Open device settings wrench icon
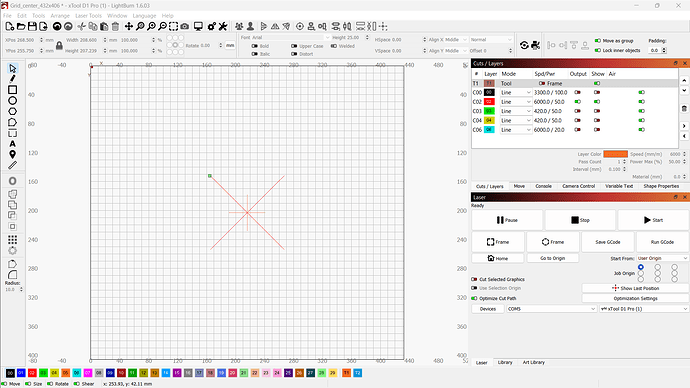 coord(223,26)
